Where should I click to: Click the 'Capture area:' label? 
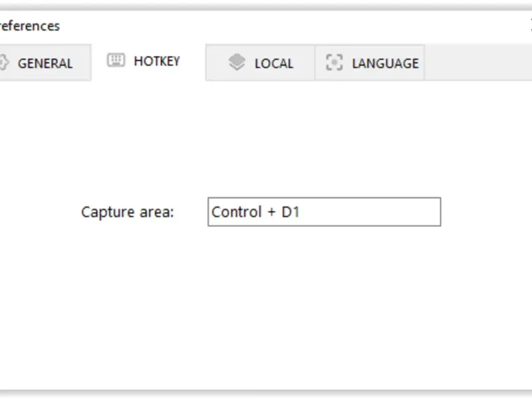pyautogui.click(x=127, y=212)
